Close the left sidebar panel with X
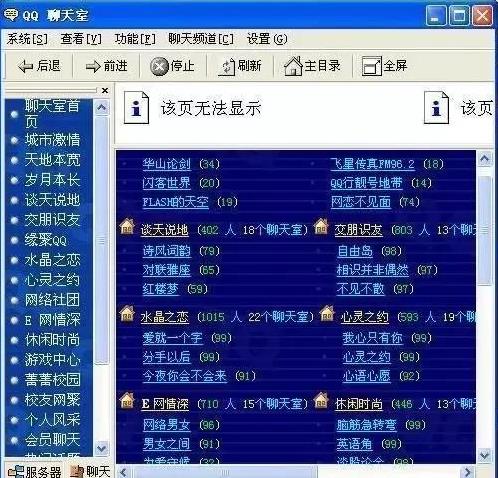 (105, 90)
